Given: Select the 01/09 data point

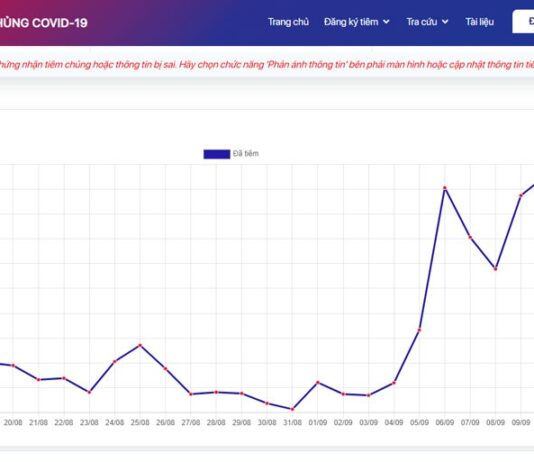Looking at the screenshot, I should [318, 382].
